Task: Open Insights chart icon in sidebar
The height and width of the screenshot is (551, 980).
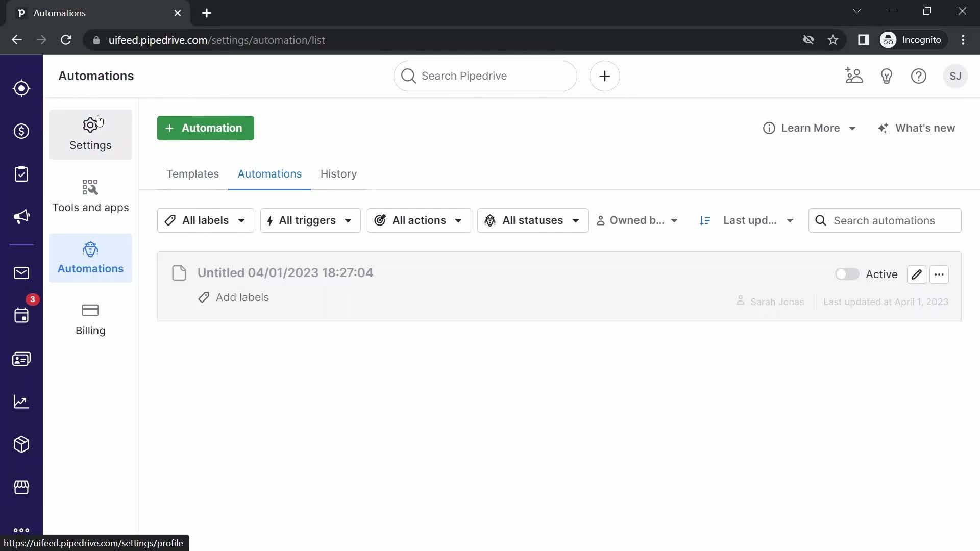Action: click(x=21, y=402)
